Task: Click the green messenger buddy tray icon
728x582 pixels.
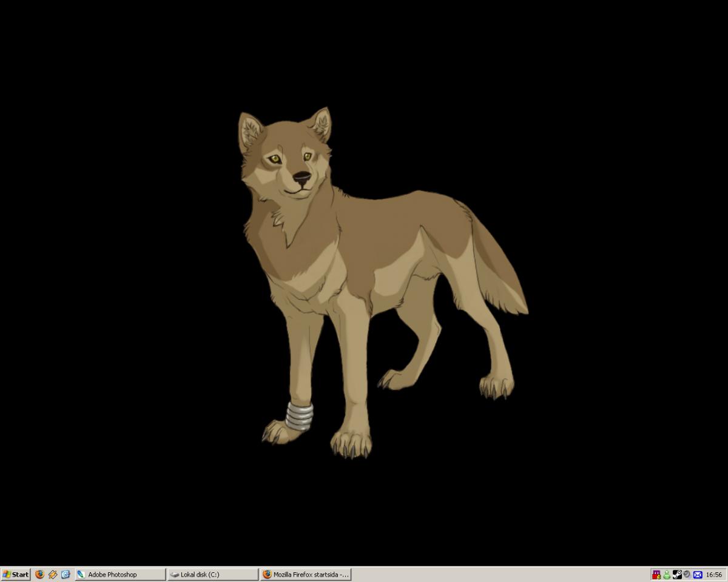Action: [x=667, y=574]
